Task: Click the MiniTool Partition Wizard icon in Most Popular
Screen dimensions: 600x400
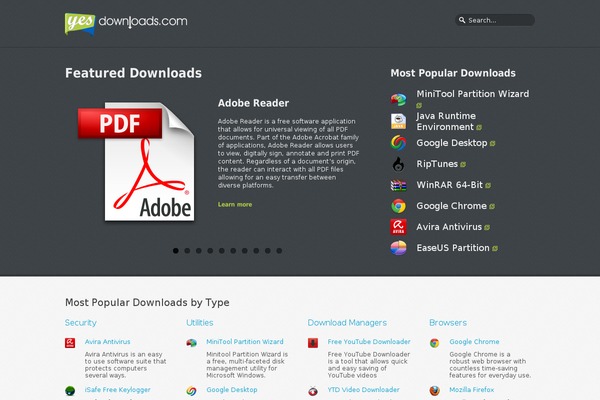Action: point(398,100)
